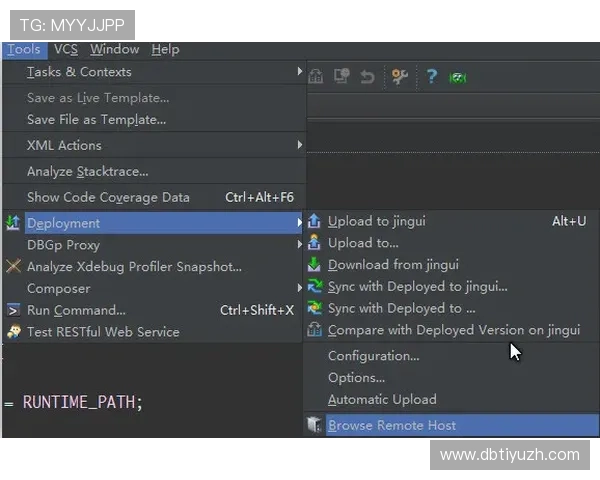600x480 pixels.
Task: Open the Window menu
Action: pos(114,49)
